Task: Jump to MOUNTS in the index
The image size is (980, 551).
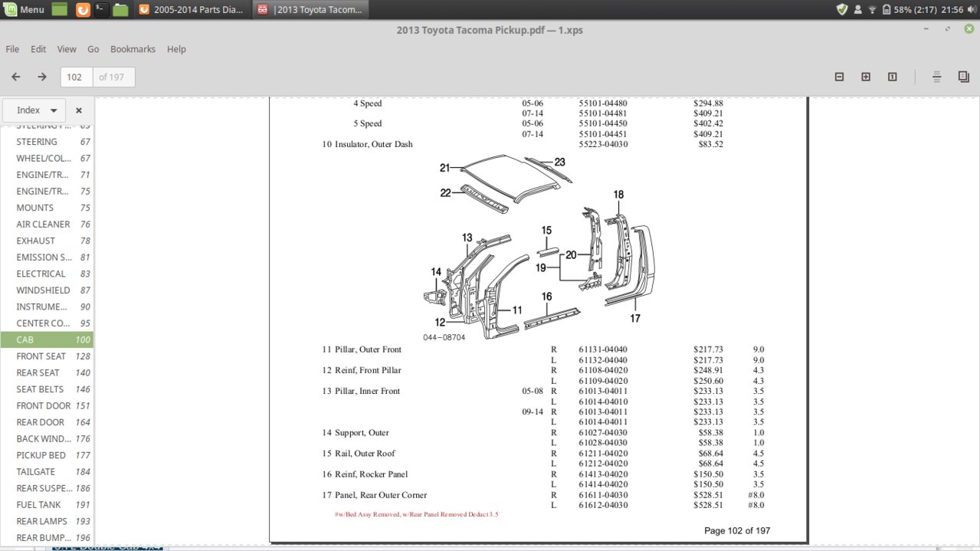Action: click(x=47, y=208)
